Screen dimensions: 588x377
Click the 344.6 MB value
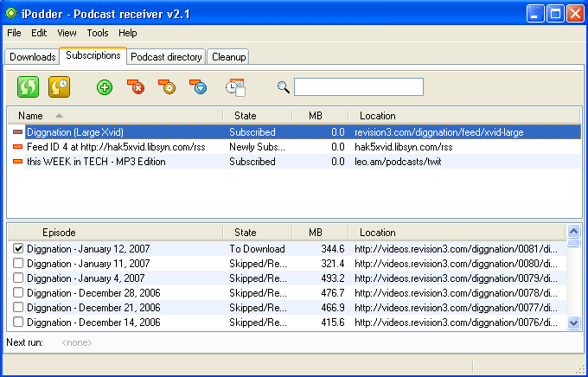[x=333, y=249]
